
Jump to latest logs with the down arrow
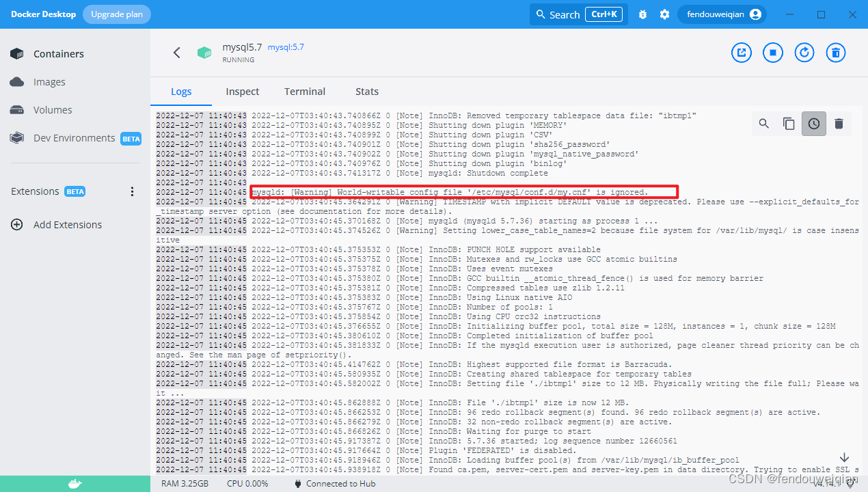844,456
